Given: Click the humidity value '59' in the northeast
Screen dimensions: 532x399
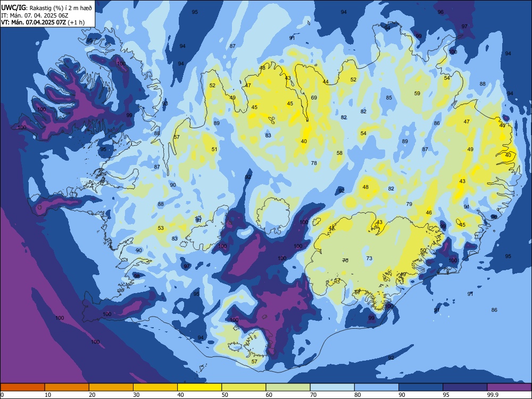Looking at the screenshot, I should click(x=417, y=93).
